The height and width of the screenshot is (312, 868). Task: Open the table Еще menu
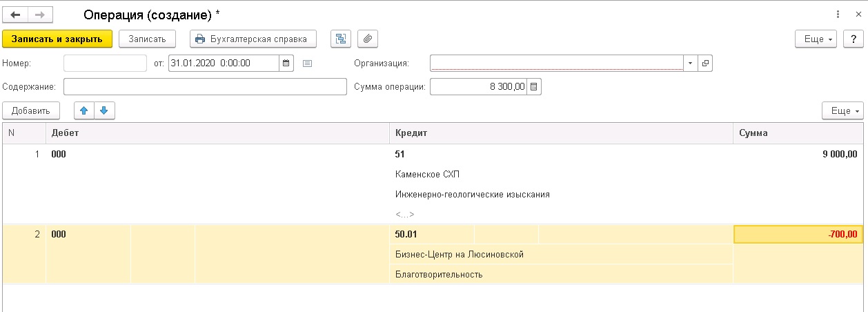[842, 110]
